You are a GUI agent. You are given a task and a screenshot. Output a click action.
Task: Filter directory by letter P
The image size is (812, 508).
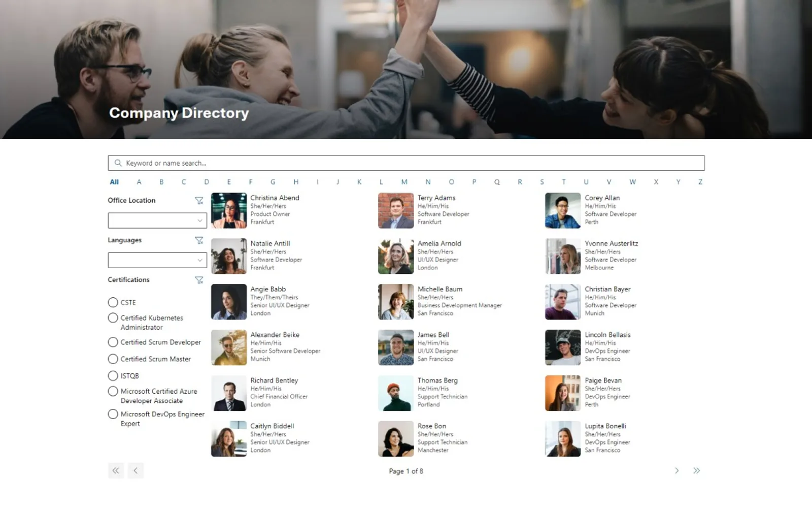click(474, 182)
